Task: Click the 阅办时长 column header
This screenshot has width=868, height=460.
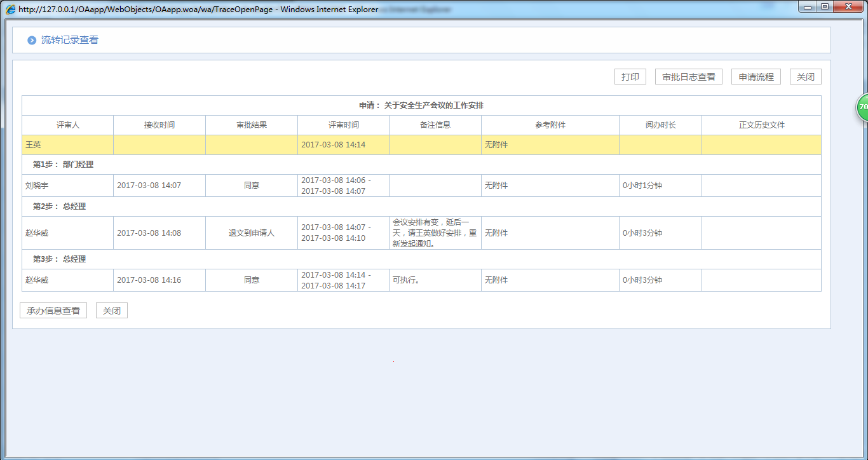Action: 661,125
